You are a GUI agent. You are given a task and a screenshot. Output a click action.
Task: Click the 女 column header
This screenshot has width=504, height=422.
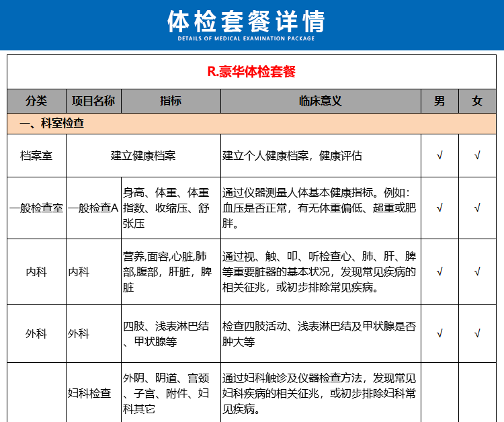point(477,101)
